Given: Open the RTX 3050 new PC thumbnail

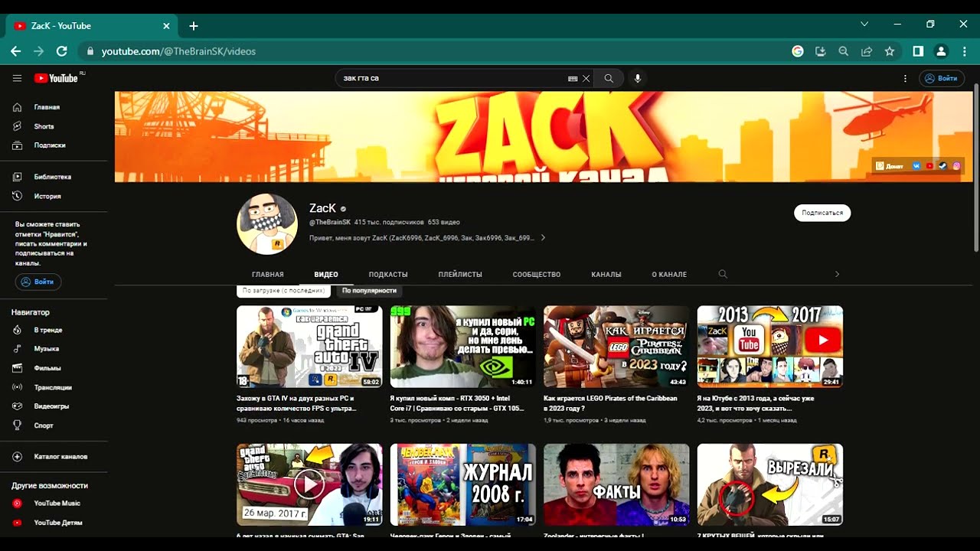Looking at the screenshot, I should pyautogui.click(x=463, y=347).
